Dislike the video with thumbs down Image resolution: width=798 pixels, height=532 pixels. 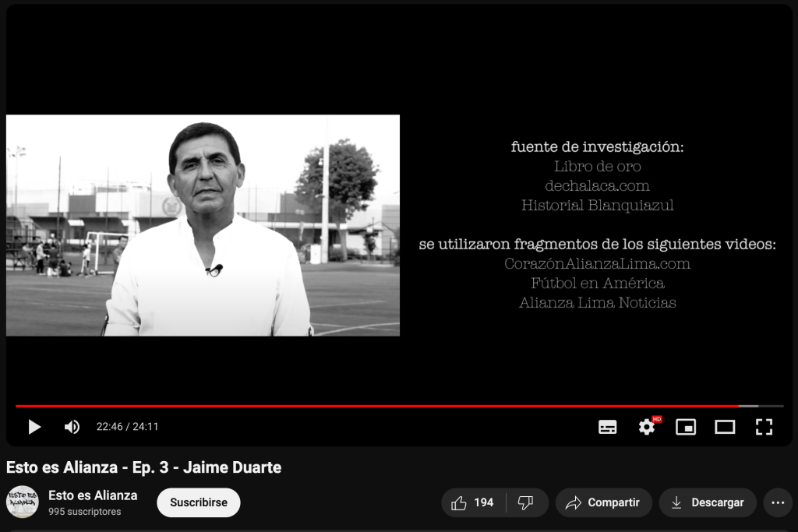[x=526, y=502]
